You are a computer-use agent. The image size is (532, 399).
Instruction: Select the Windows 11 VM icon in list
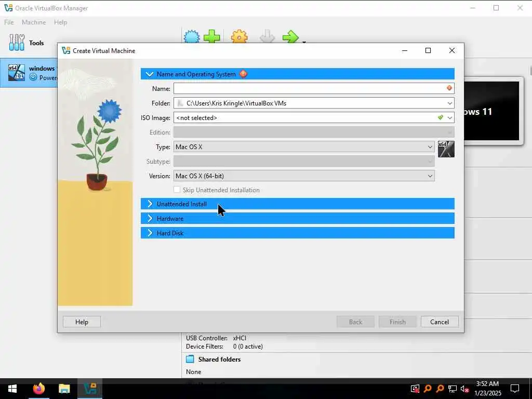tap(17, 73)
